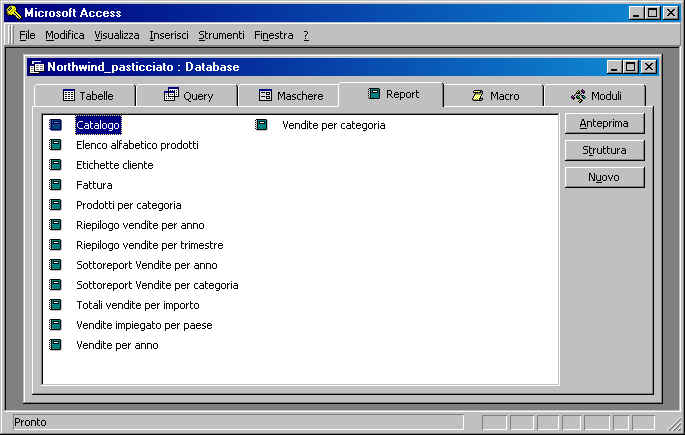Click the Catalogo report icon
Screen dimensions: 685x435
coord(56,125)
